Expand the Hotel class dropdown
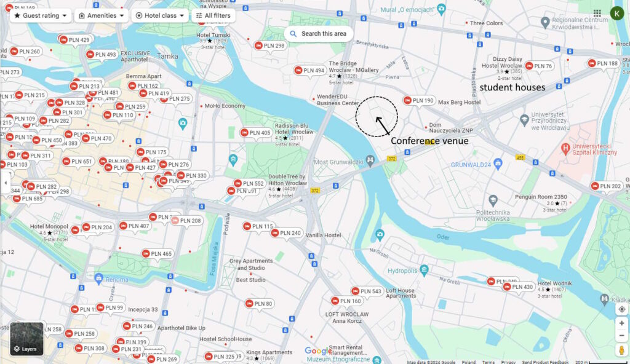The width and height of the screenshot is (630, 364). coord(160,15)
